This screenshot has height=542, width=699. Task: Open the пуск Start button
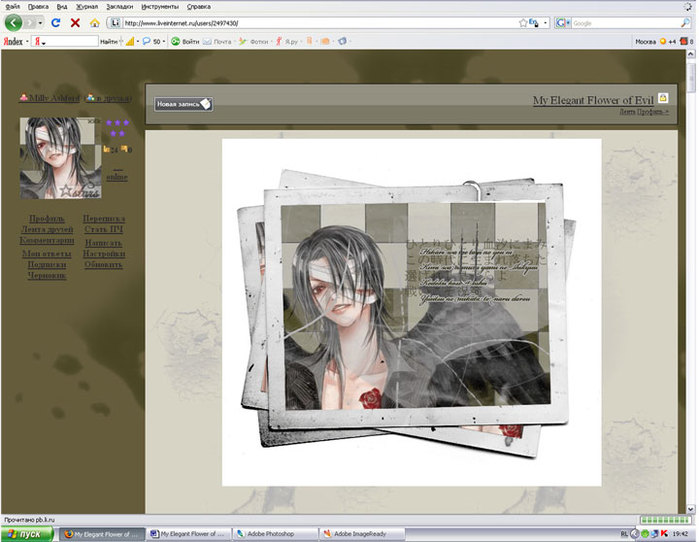point(28,534)
